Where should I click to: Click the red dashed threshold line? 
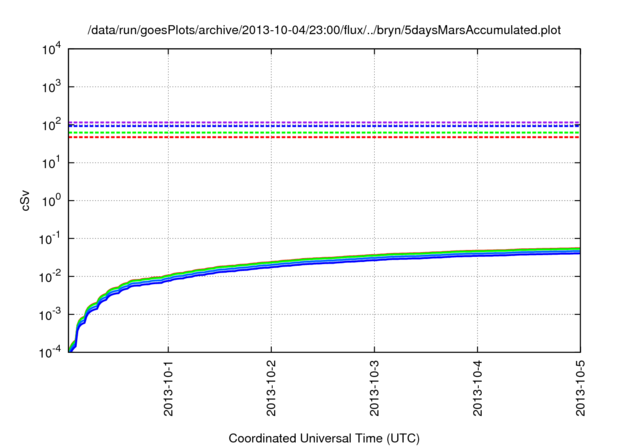(x=324, y=137)
